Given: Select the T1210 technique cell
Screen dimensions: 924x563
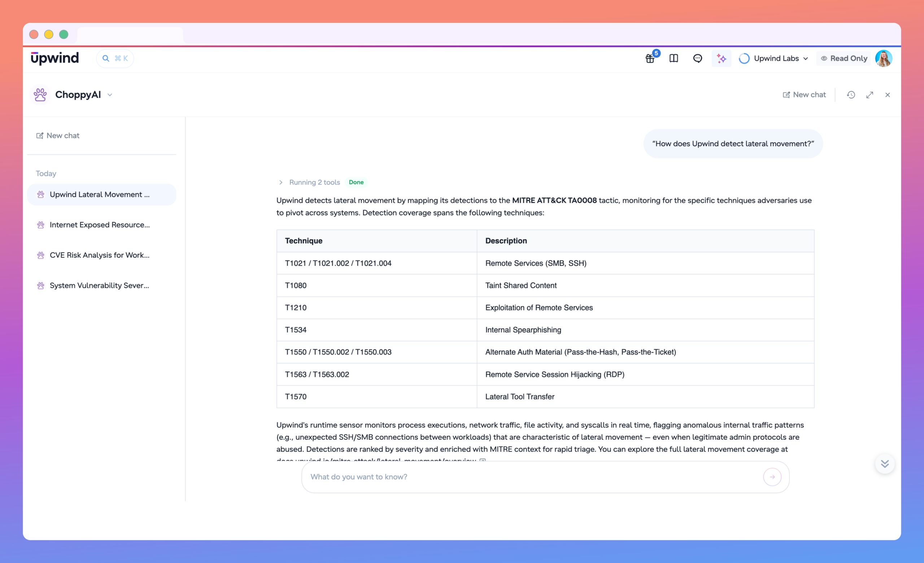Looking at the screenshot, I should (x=376, y=308).
